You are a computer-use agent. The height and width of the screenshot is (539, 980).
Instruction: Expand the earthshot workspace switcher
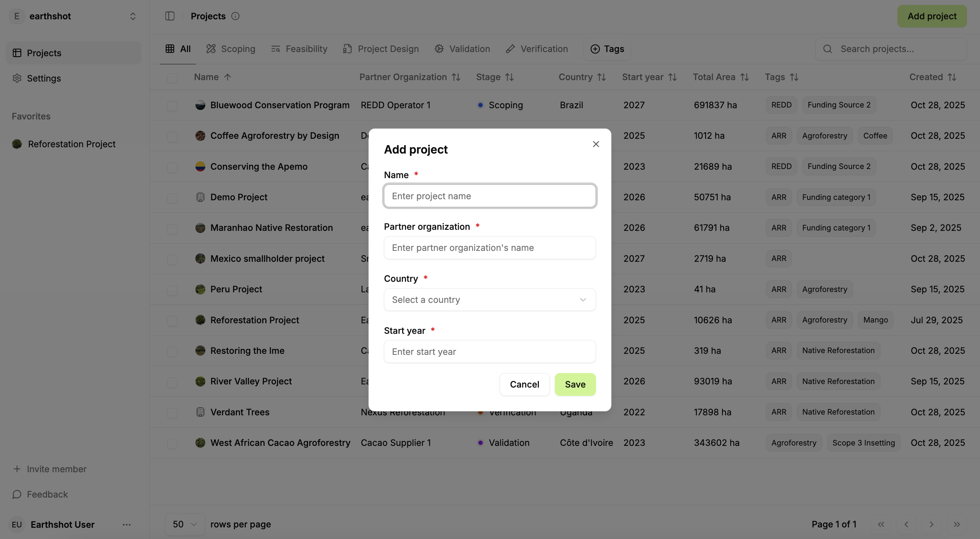pos(133,16)
